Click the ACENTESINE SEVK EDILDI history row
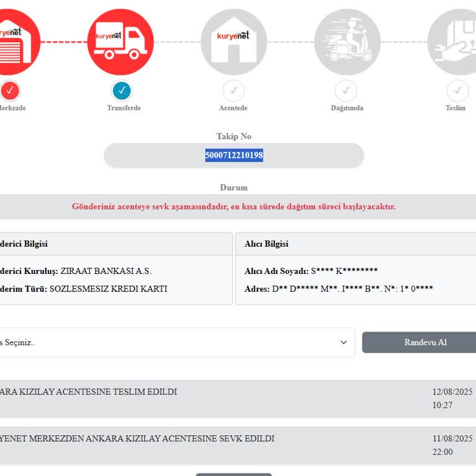Screen dimensions: 476x476 (238, 445)
